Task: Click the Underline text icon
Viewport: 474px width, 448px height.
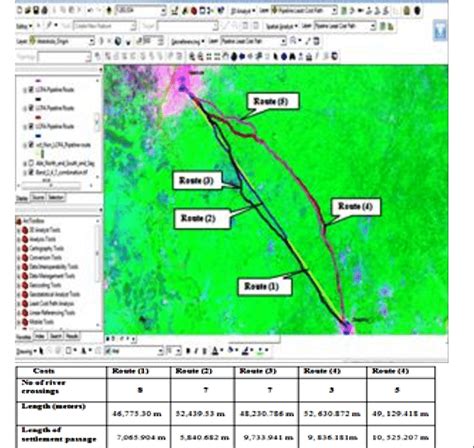Action: [204, 351]
